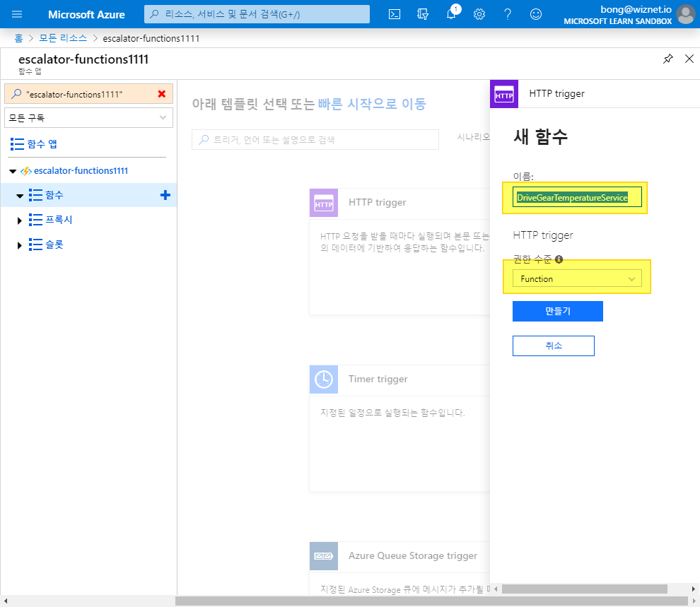Add a new function with plus icon
Screen dimensions: 700x607
tap(165, 195)
